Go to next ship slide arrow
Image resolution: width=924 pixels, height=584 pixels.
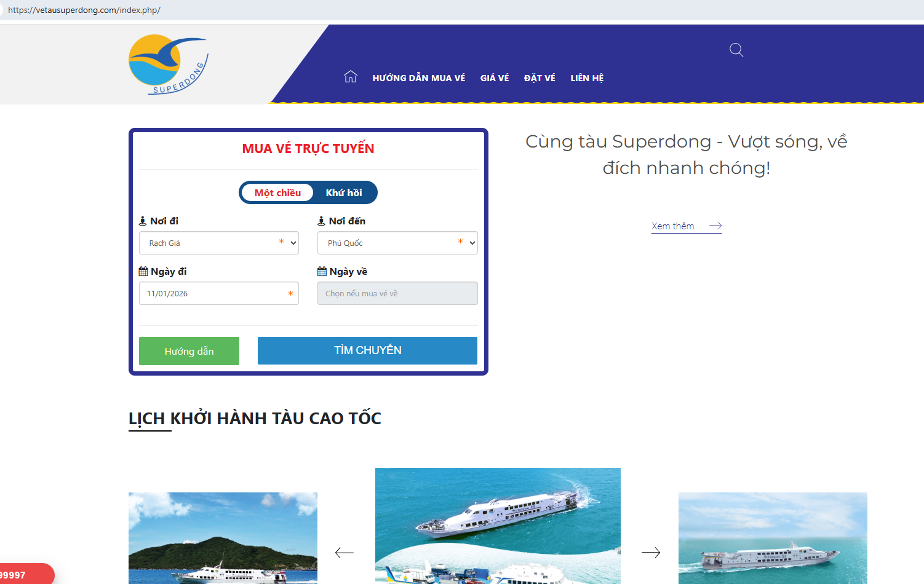click(651, 553)
